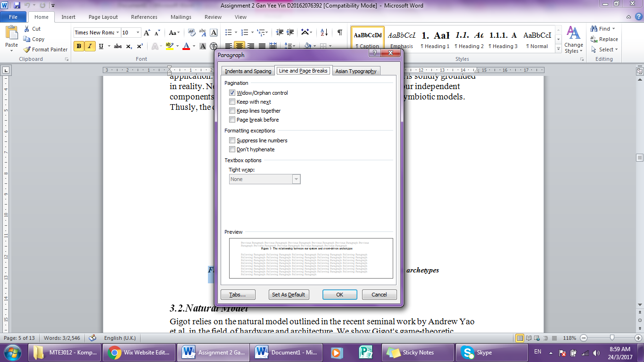Apply Strikethrough formatting

pos(118,46)
